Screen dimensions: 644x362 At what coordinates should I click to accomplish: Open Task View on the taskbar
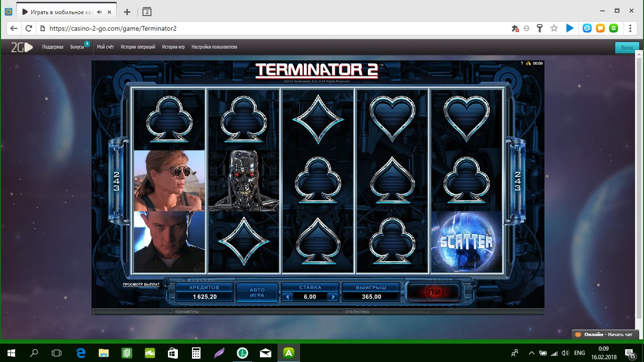[57, 353]
